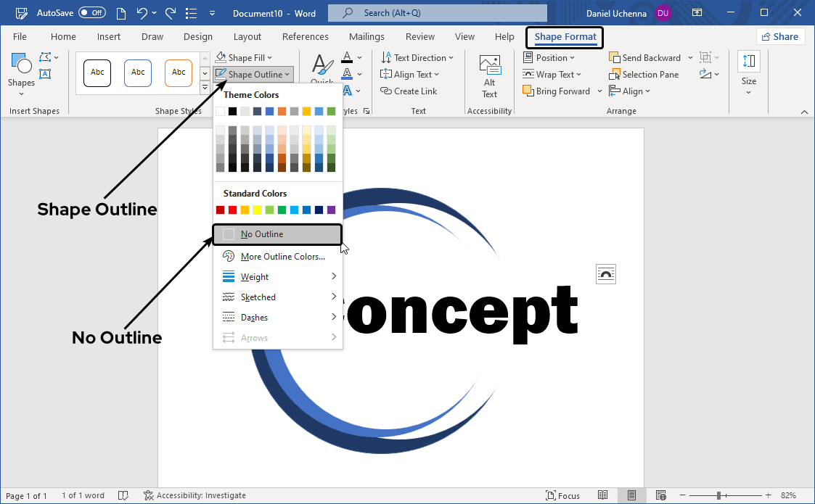Click the Undo arrow icon
The width and height of the screenshot is (815, 504).
coord(142,13)
